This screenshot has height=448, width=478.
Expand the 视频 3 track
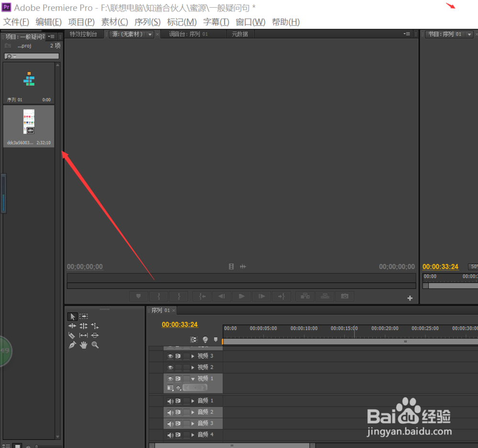pos(193,356)
